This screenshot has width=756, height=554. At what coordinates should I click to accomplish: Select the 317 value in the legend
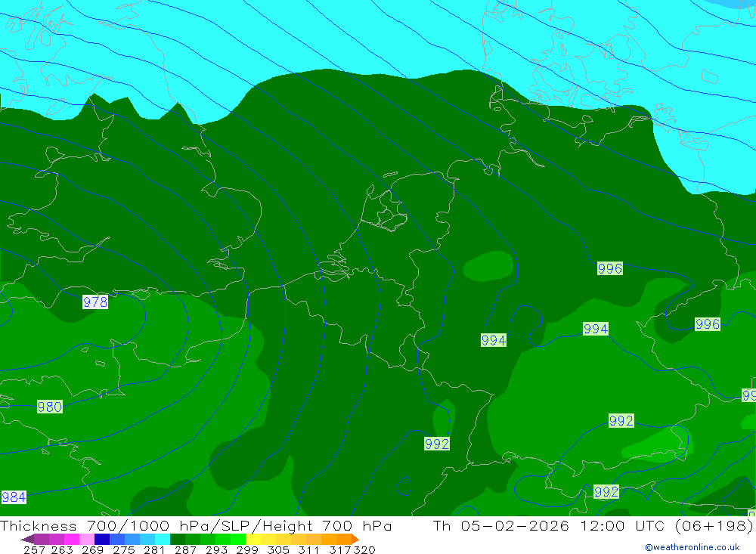pyautogui.click(x=340, y=550)
